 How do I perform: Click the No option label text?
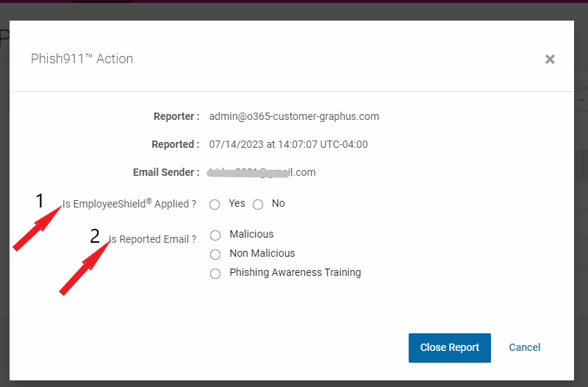(x=279, y=203)
